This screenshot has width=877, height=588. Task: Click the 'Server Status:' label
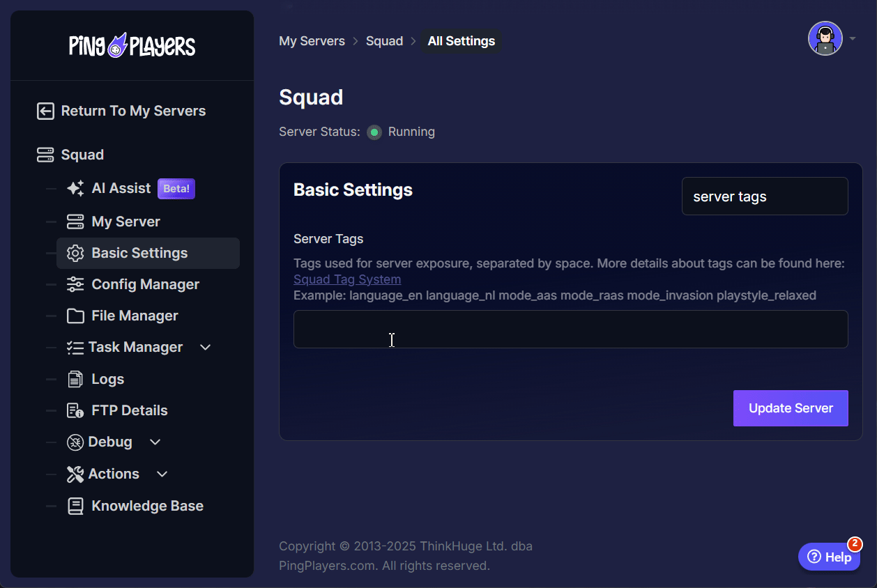[319, 132]
